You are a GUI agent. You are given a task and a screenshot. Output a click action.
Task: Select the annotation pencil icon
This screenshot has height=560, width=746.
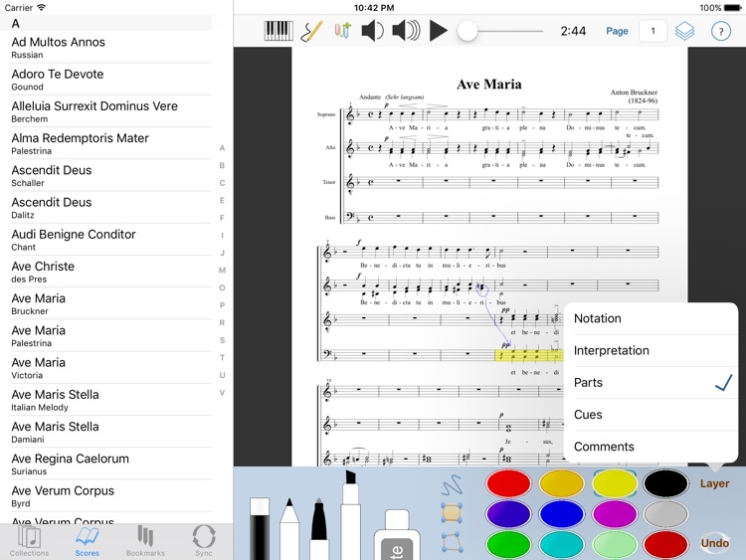(312, 31)
